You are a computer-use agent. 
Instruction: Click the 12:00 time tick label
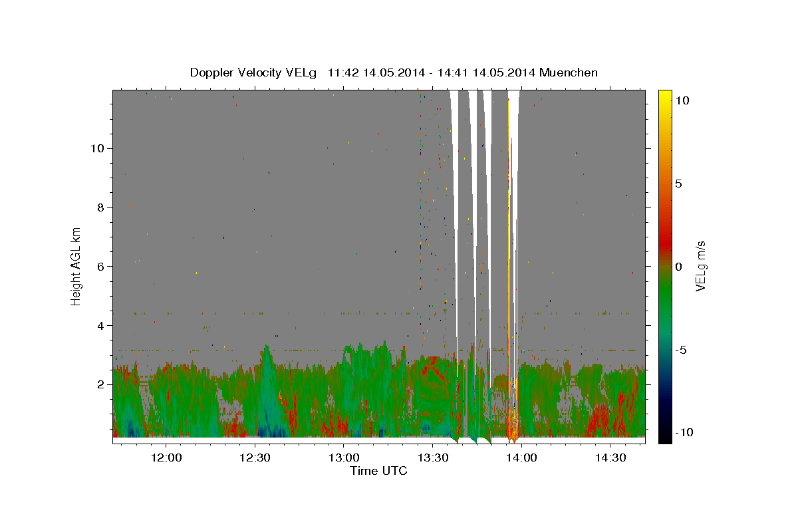166,458
